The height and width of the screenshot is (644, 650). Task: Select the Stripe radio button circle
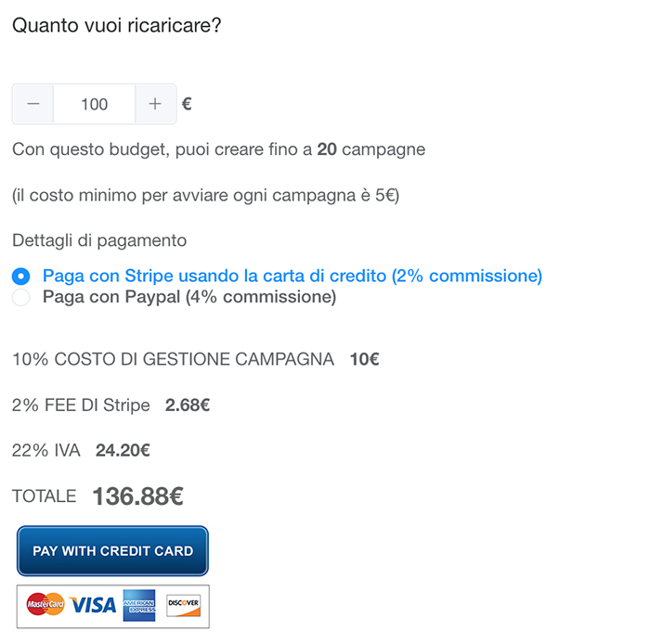click(21, 277)
